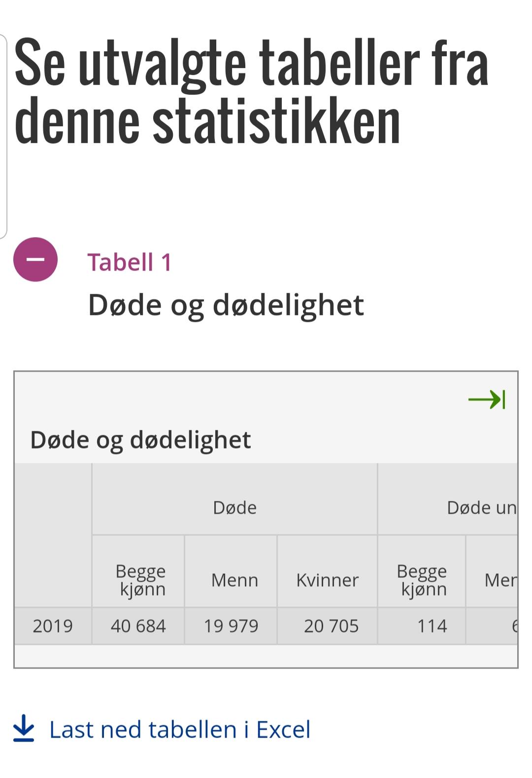Image resolution: width=532 pixels, height=778 pixels.
Task: Click the 40 684 cell
Action: (x=138, y=626)
